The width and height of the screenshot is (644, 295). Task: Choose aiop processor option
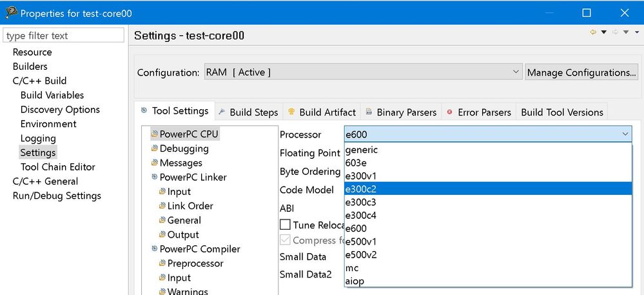[355, 281]
